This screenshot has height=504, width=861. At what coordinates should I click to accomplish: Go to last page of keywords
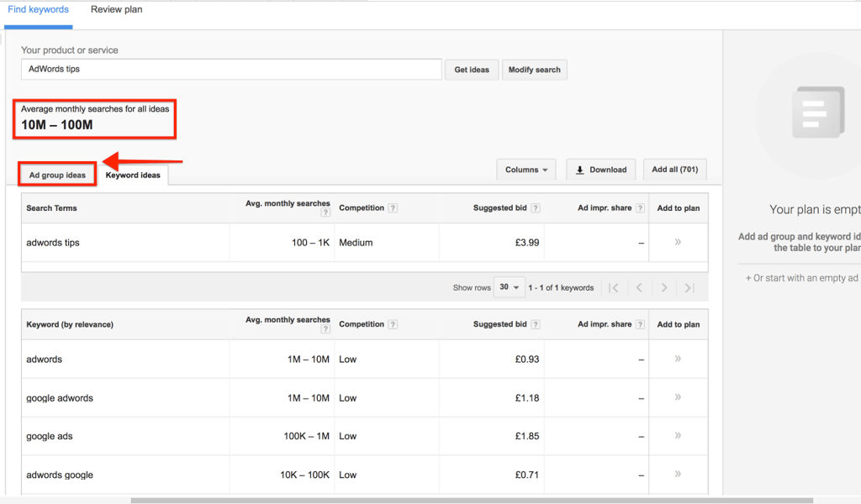point(689,288)
